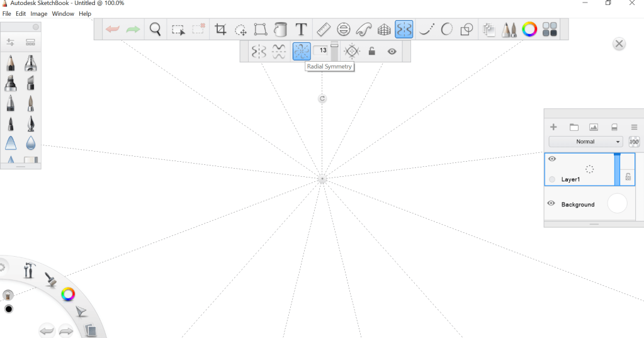This screenshot has height=338, width=644.
Task: Toggle the symmetry center lock icon
Action: point(372,52)
